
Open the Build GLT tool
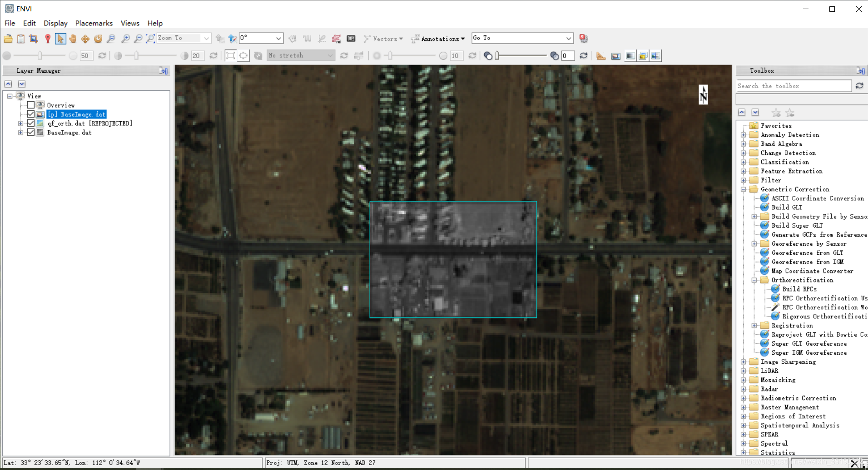(787, 208)
